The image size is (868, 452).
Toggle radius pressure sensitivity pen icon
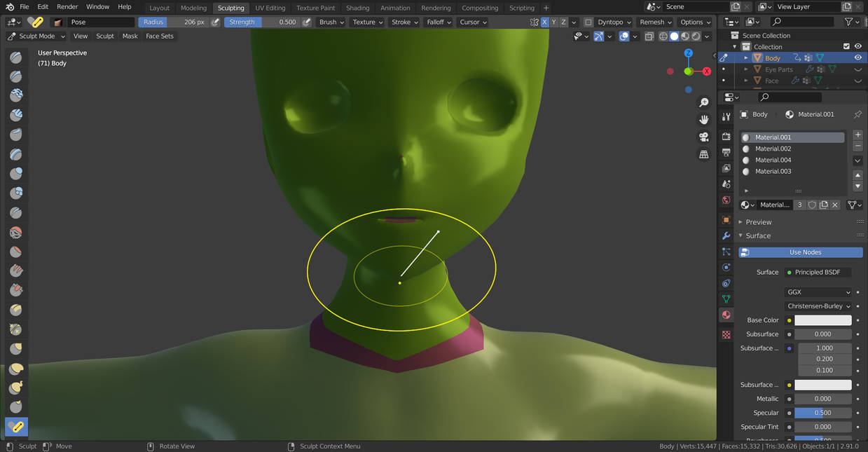point(216,22)
